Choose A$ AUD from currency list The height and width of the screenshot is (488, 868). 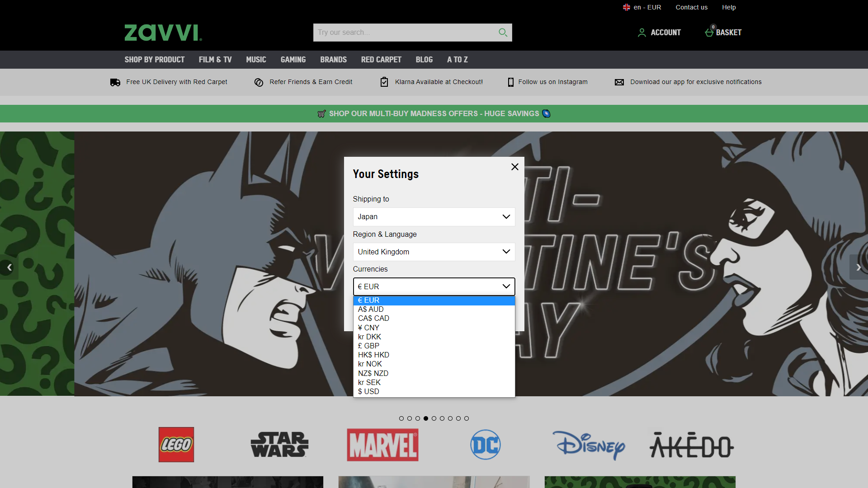coord(434,310)
